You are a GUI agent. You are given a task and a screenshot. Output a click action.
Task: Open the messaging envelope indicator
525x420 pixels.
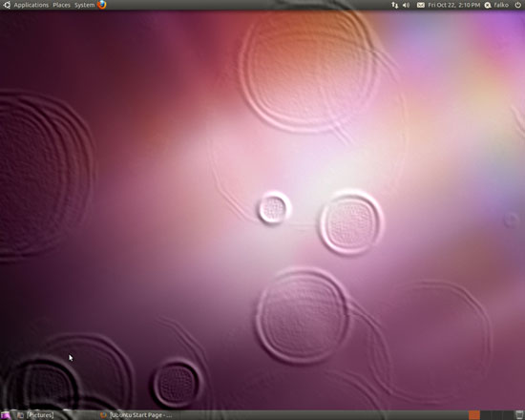coord(421,5)
